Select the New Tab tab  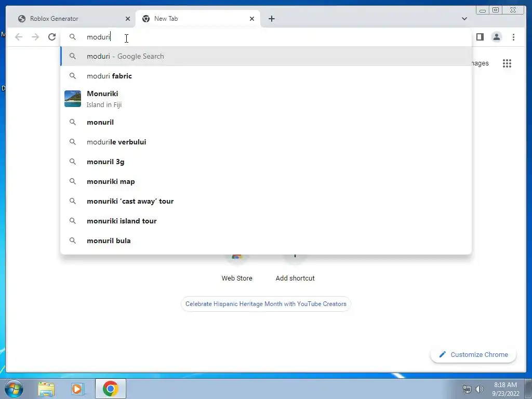pyautogui.click(x=197, y=19)
